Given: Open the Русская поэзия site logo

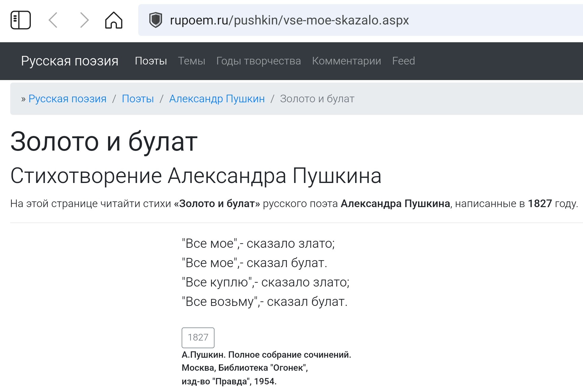Looking at the screenshot, I should [x=70, y=61].
